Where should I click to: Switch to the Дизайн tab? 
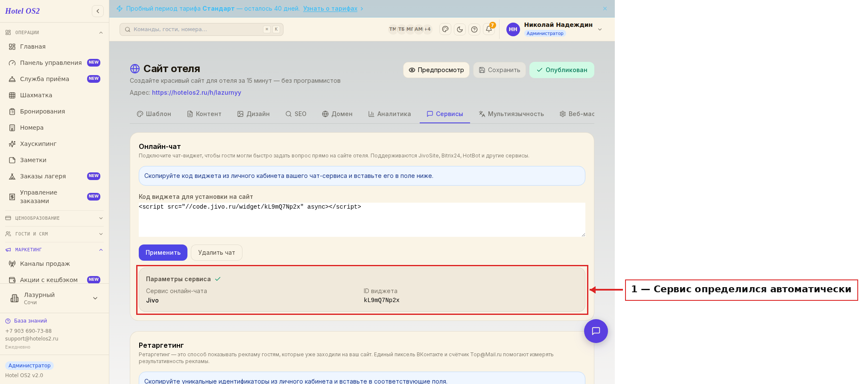point(254,114)
